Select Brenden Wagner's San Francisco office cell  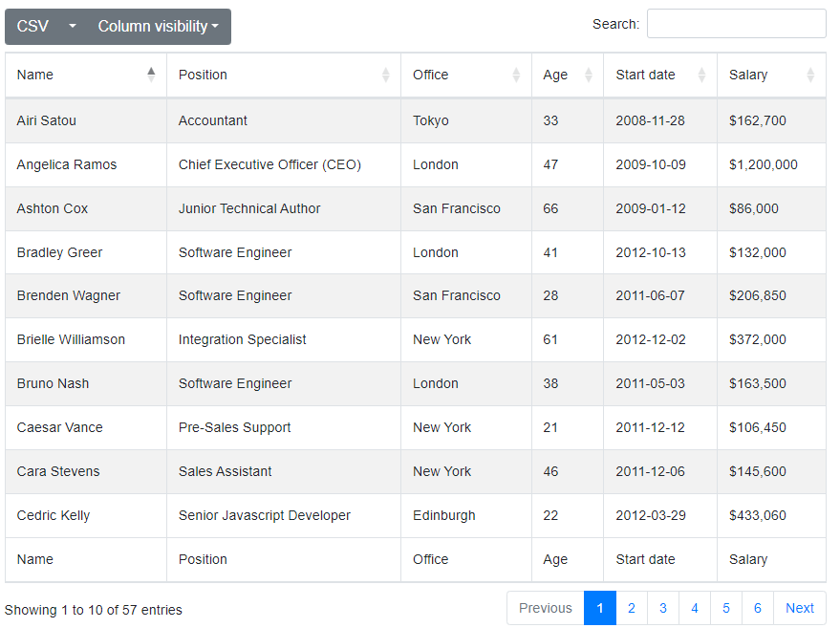click(x=466, y=295)
